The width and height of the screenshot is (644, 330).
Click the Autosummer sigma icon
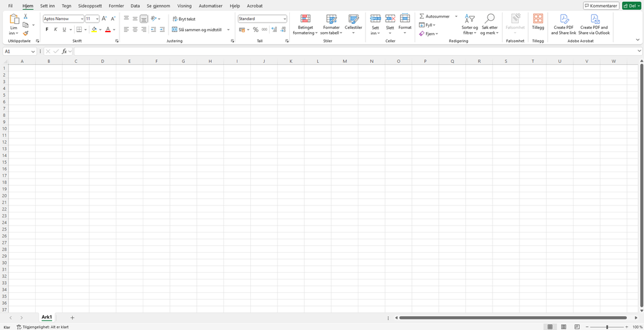point(422,16)
